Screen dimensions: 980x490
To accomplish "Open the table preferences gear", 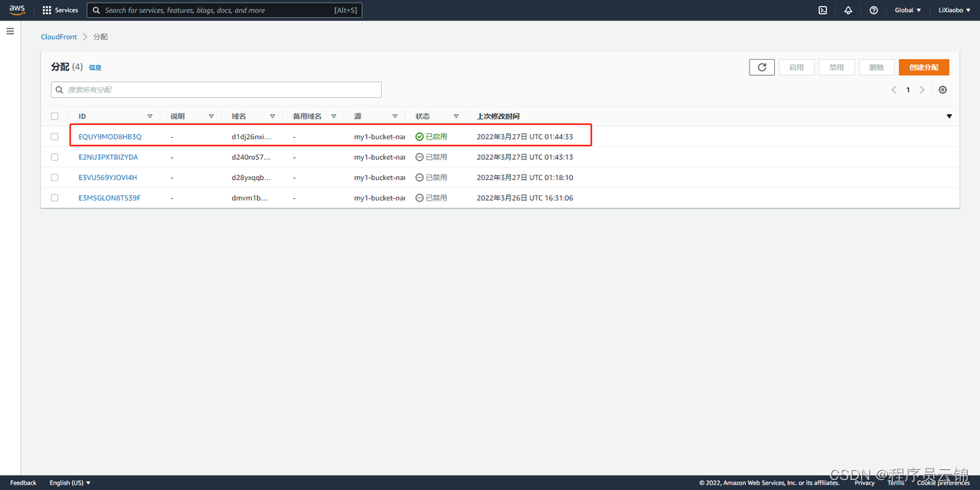I will pos(942,90).
